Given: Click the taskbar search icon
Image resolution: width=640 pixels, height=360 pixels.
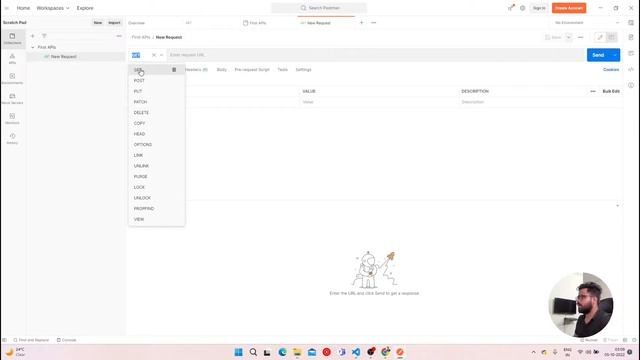Looking at the screenshot, I should tap(253, 352).
